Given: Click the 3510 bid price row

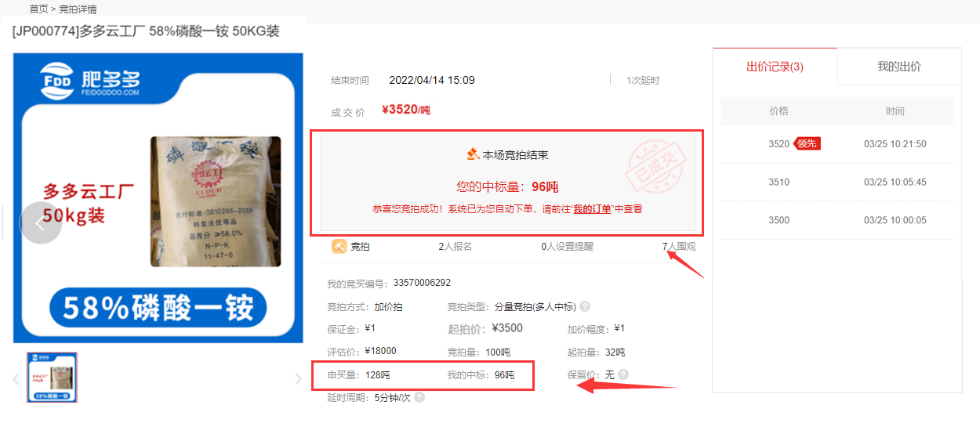Looking at the screenshot, I should click(x=837, y=182).
